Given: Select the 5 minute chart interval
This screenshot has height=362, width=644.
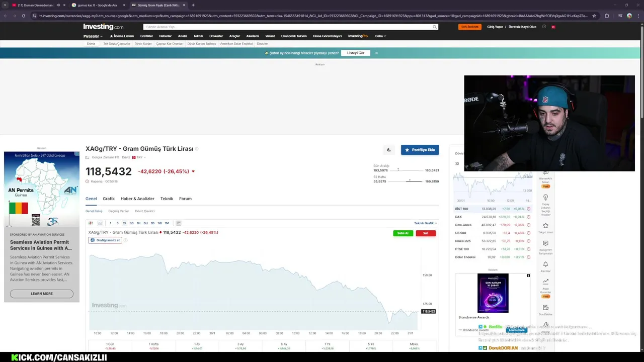Looking at the screenshot, I should coord(117,223).
